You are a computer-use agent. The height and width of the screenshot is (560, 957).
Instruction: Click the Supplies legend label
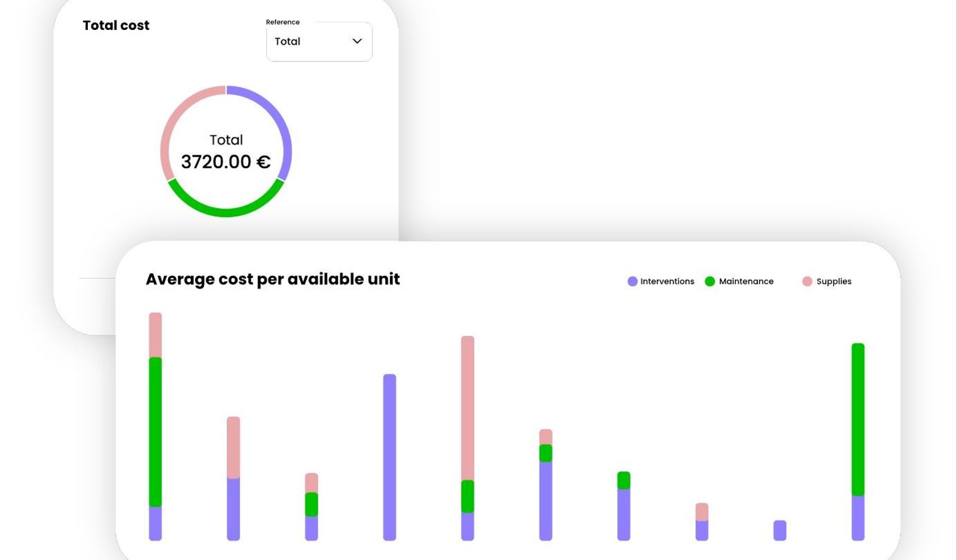click(834, 281)
